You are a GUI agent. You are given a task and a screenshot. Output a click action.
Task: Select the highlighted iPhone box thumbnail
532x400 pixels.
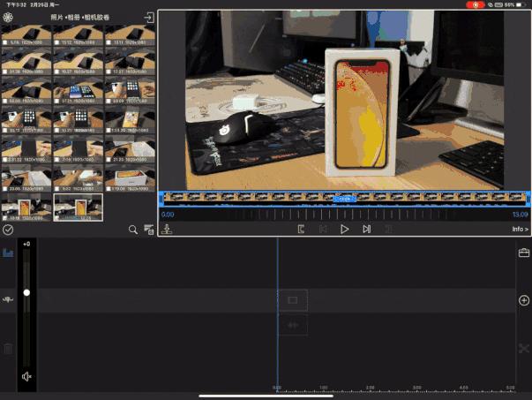(x=78, y=208)
